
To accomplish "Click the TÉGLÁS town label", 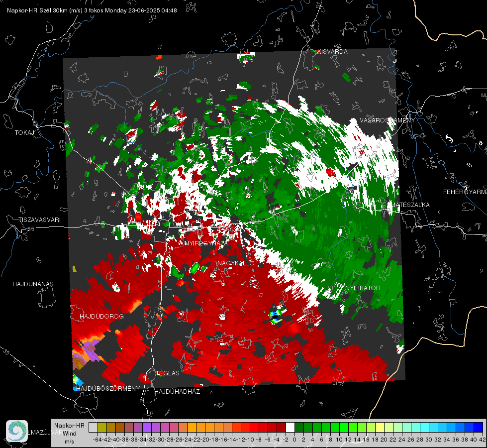I will pyautogui.click(x=168, y=373).
